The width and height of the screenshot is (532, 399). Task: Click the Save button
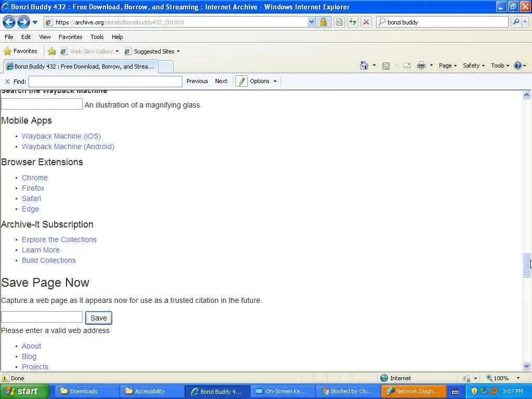click(x=98, y=318)
